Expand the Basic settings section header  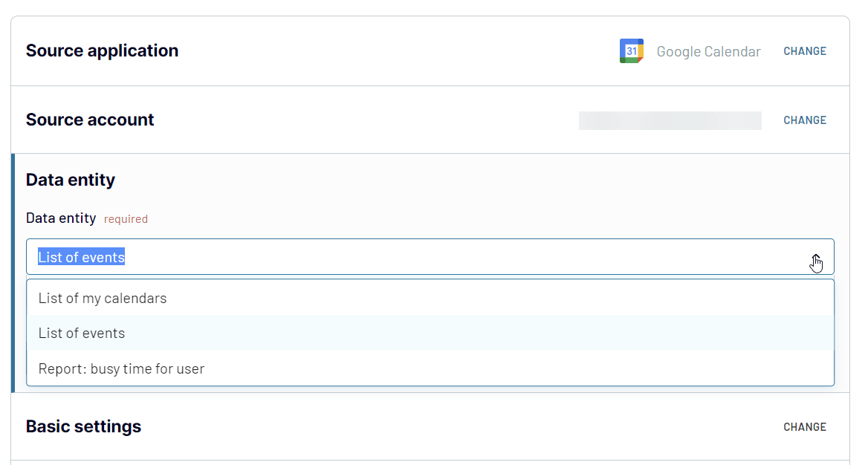[x=83, y=426]
